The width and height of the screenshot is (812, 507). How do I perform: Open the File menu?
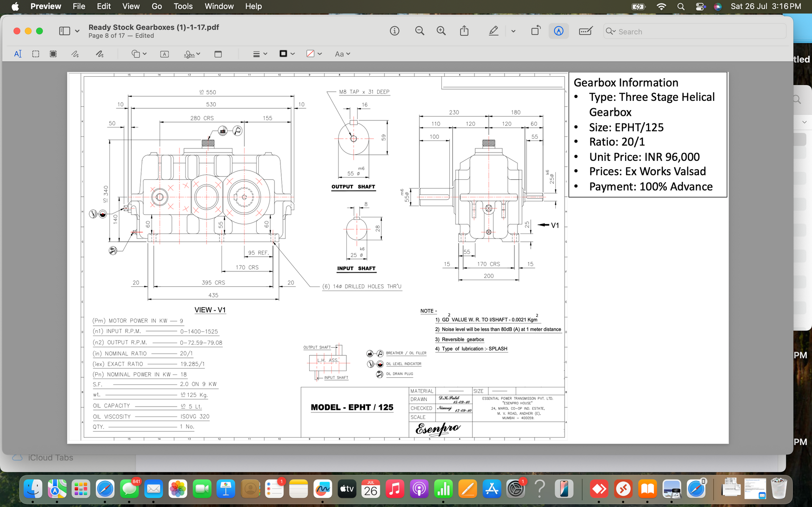coord(79,6)
